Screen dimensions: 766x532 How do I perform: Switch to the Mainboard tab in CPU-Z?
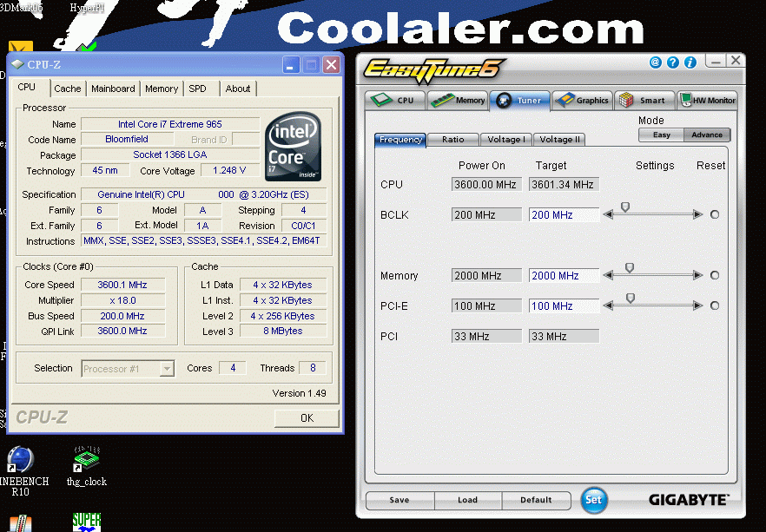coord(113,89)
